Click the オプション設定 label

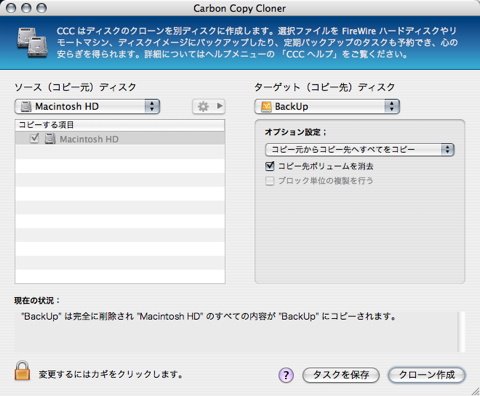tap(295, 132)
